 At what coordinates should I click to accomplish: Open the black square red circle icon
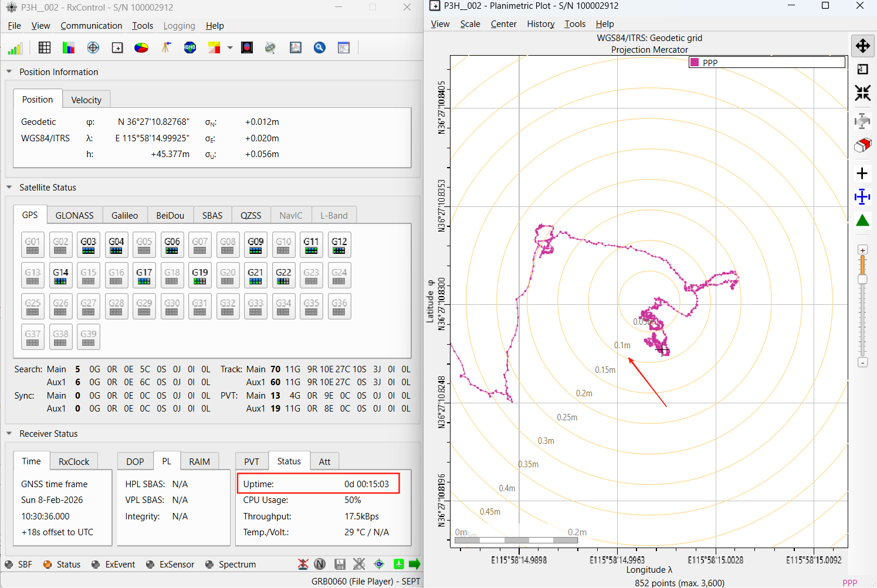pos(247,48)
